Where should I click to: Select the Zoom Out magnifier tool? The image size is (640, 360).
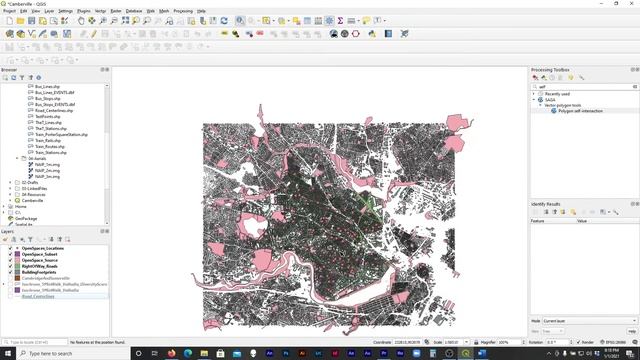coord(114,20)
